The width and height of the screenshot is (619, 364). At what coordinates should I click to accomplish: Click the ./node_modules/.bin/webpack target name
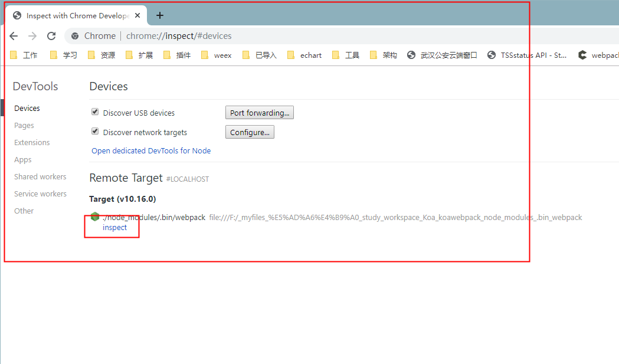(x=154, y=218)
